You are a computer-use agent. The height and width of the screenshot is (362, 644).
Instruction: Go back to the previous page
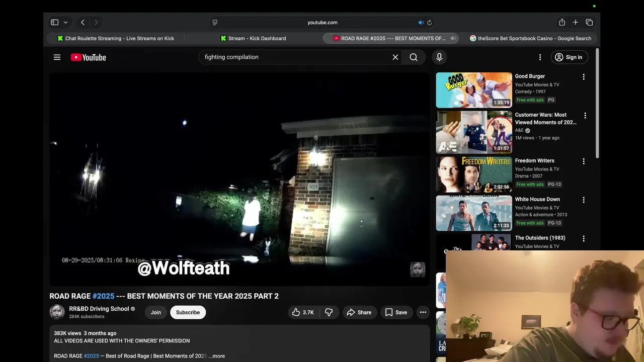[83, 23]
